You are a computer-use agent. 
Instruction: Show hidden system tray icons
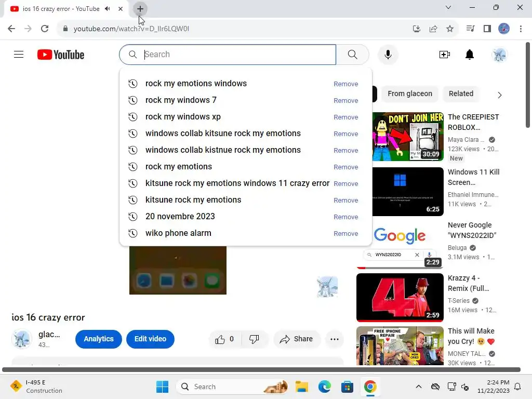coord(419,387)
